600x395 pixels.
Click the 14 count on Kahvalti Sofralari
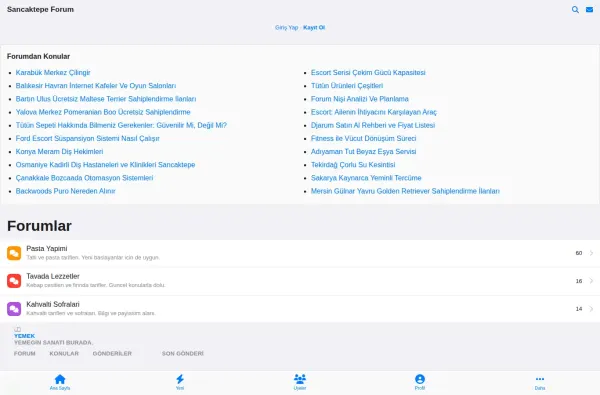(x=579, y=309)
